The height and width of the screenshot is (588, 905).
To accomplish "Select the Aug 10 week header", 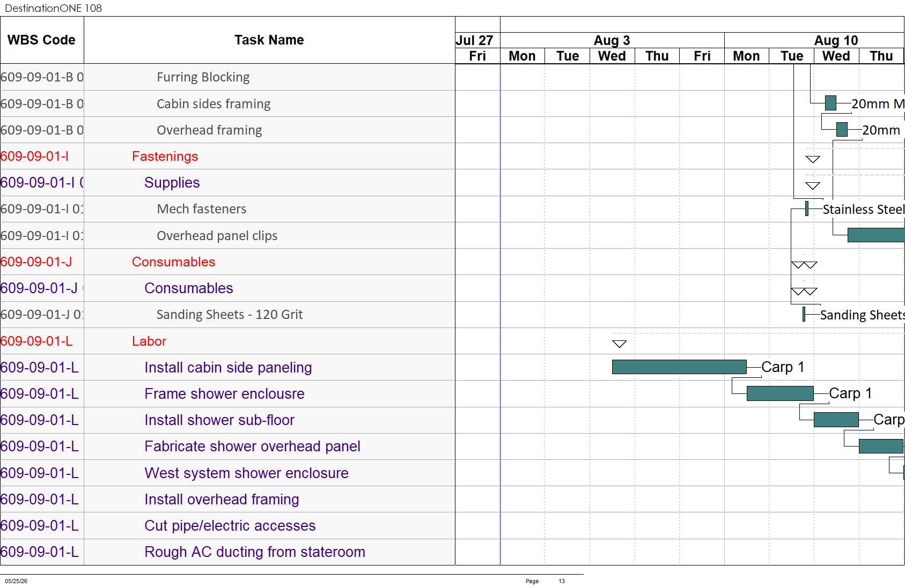I will (x=836, y=40).
